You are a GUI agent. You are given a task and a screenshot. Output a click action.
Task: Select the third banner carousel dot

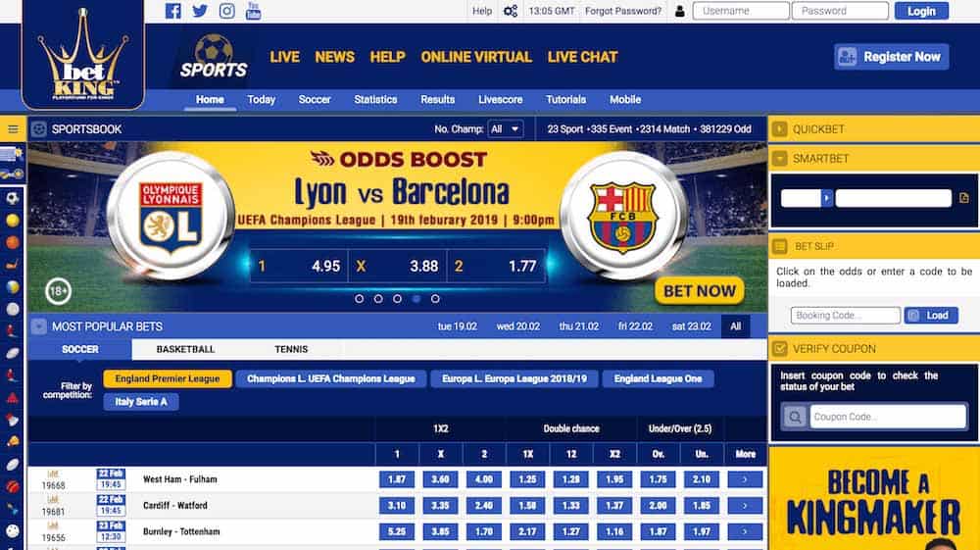(397, 299)
